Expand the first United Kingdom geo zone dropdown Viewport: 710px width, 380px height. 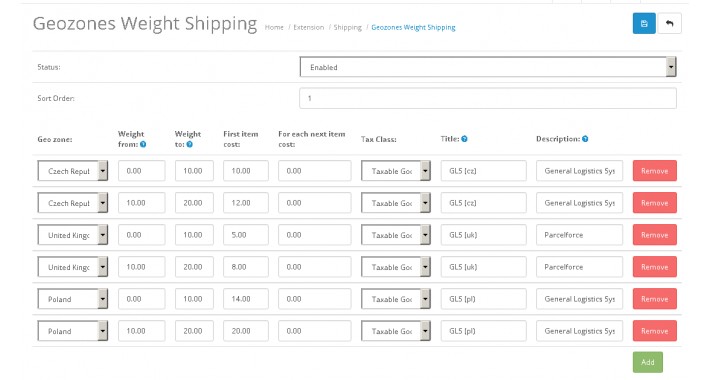coord(72,235)
